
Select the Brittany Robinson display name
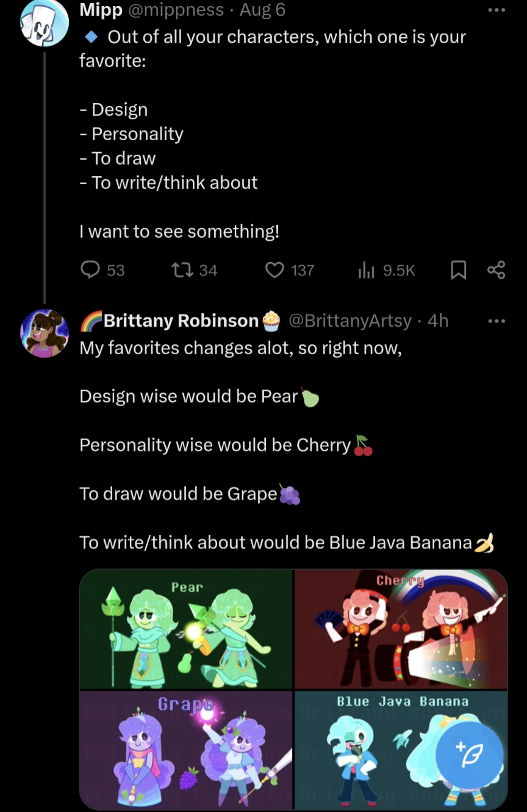(x=181, y=321)
